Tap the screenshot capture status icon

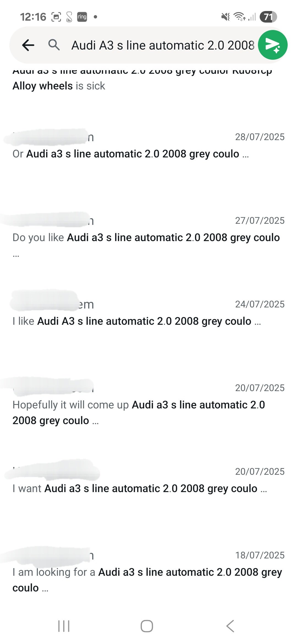pos(56,17)
